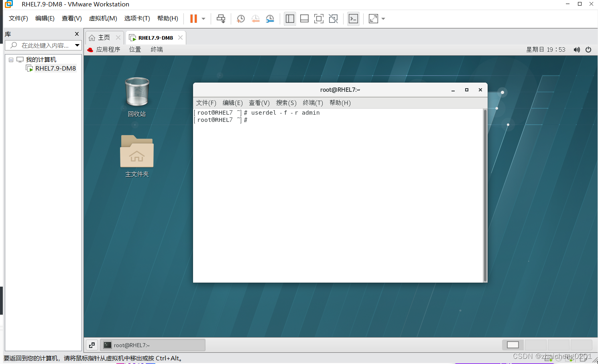
Task: Pause the running virtual machine
Action: coord(193,18)
